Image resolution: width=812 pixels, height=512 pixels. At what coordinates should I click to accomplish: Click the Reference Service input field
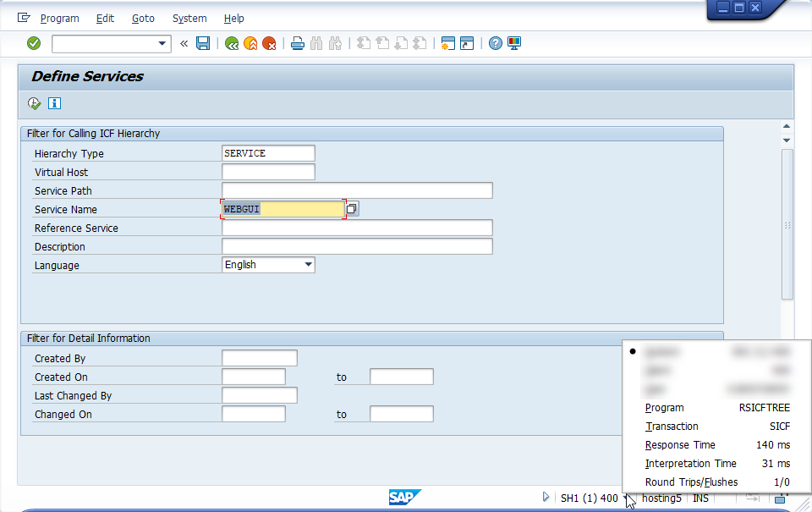pyautogui.click(x=357, y=228)
